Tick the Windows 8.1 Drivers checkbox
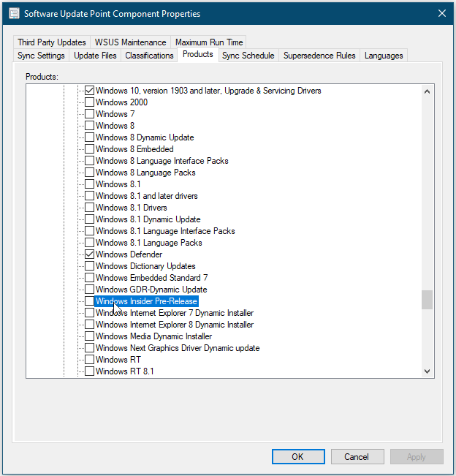The width and height of the screenshot is (456, 476). coord(89,208)
